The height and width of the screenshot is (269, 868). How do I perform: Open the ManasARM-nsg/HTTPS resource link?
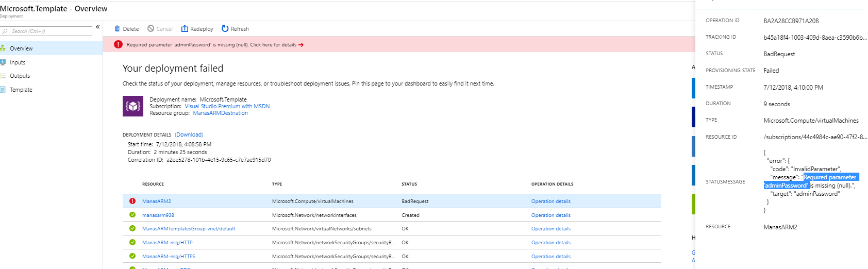pyautogui.click(x=169, y=257)
